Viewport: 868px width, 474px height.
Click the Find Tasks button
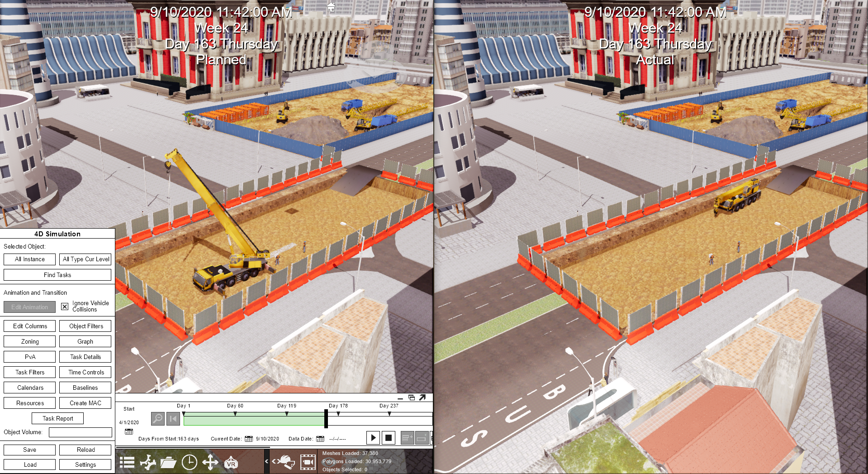(57, 275)
